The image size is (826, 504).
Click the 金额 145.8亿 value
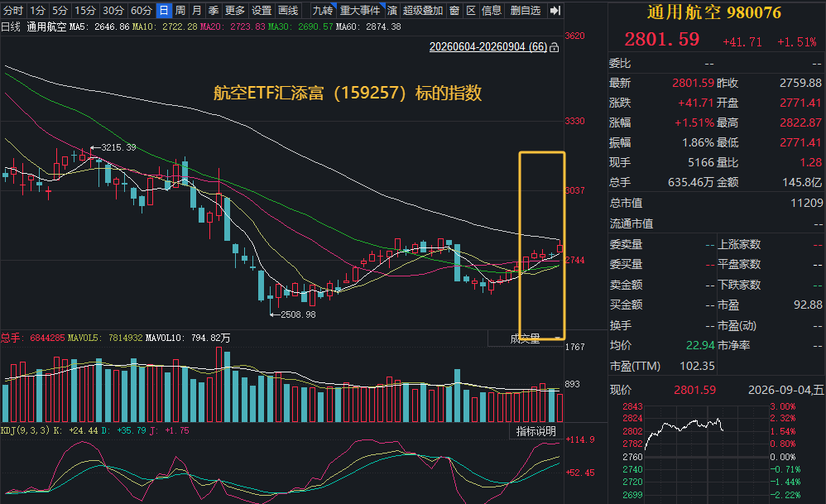802,182
